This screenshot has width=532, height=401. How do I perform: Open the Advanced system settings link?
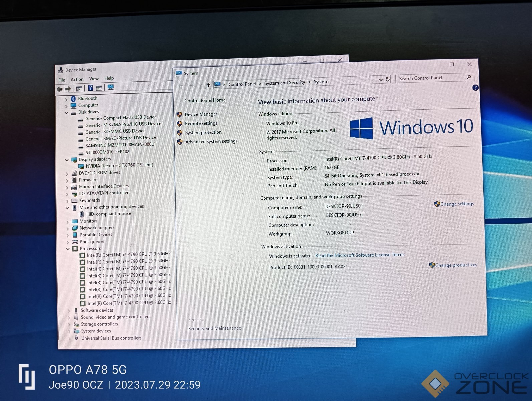point(211,142)
